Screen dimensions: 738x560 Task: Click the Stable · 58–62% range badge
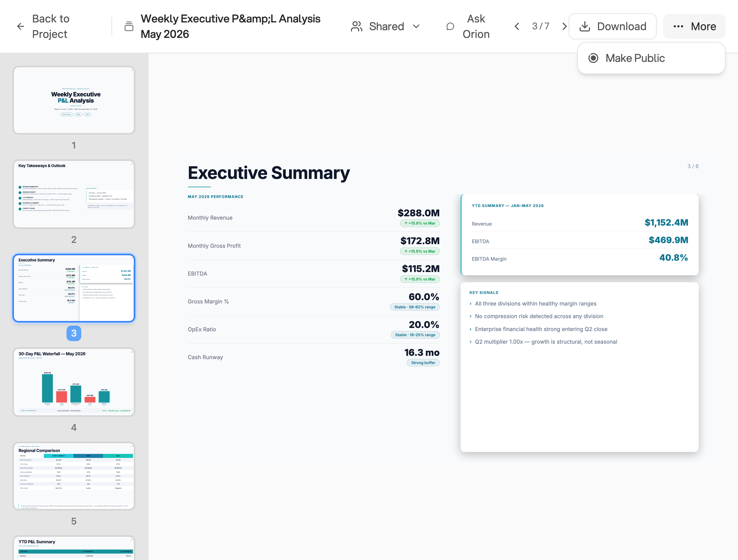click(415, 307)
